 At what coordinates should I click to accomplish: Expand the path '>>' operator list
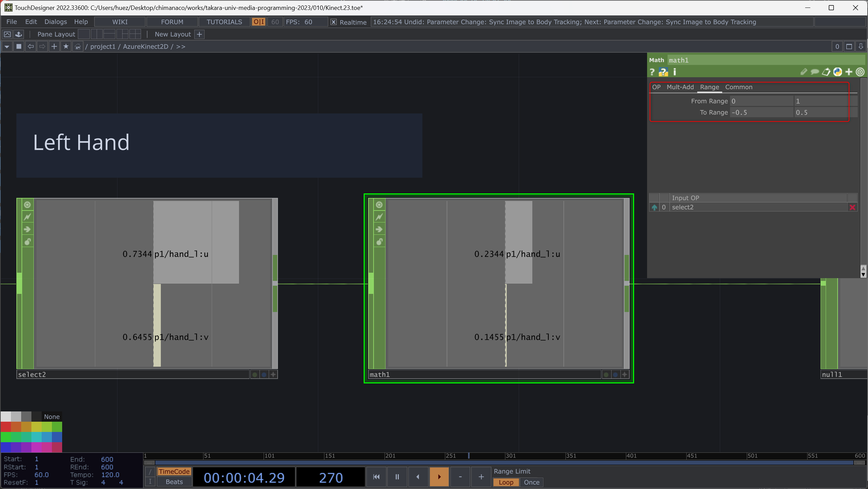pyautogui.click(x=181, y=46)
